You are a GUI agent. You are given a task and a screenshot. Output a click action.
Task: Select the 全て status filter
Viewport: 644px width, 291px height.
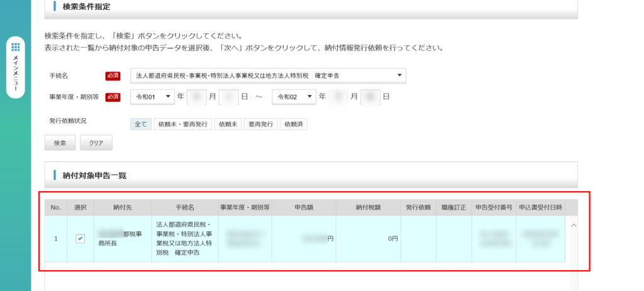pyautogui.click(x=140, y=124)
